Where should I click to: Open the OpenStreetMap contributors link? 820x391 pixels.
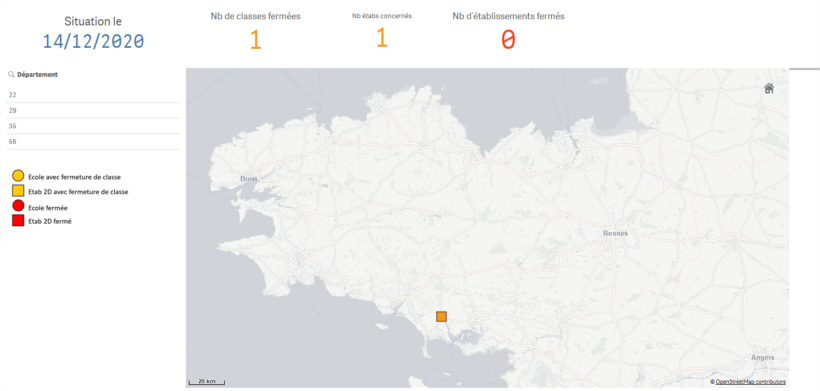click(750, 382)
